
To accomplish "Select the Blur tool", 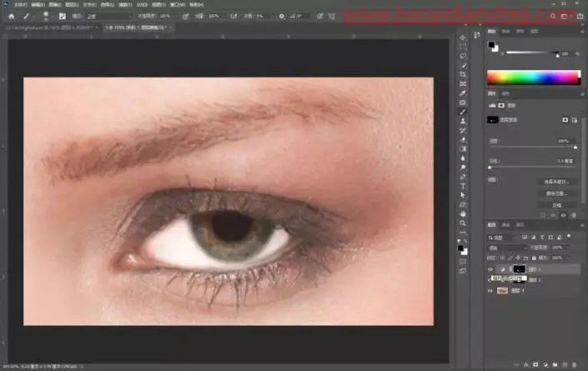I will [x=463, y=158].
